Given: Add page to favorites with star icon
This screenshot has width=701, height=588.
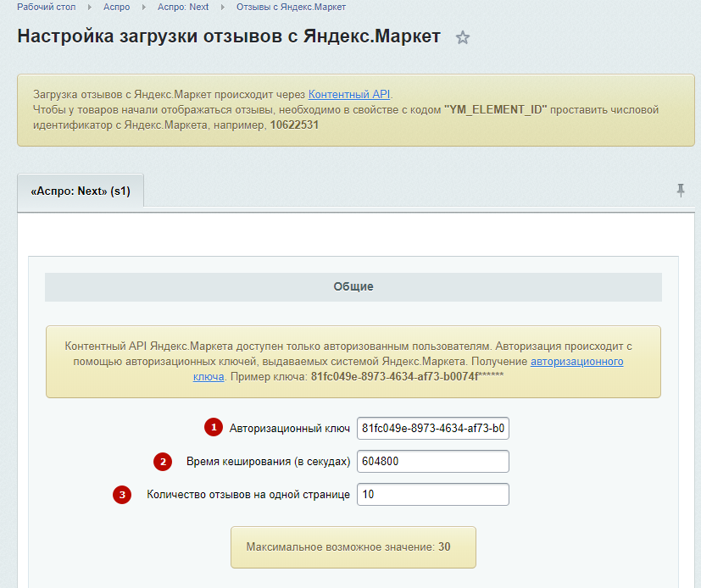Looking at the screenshot, I should pos(463,37).
